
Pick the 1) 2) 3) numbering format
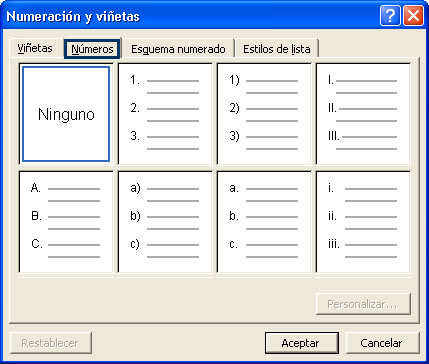264,114
